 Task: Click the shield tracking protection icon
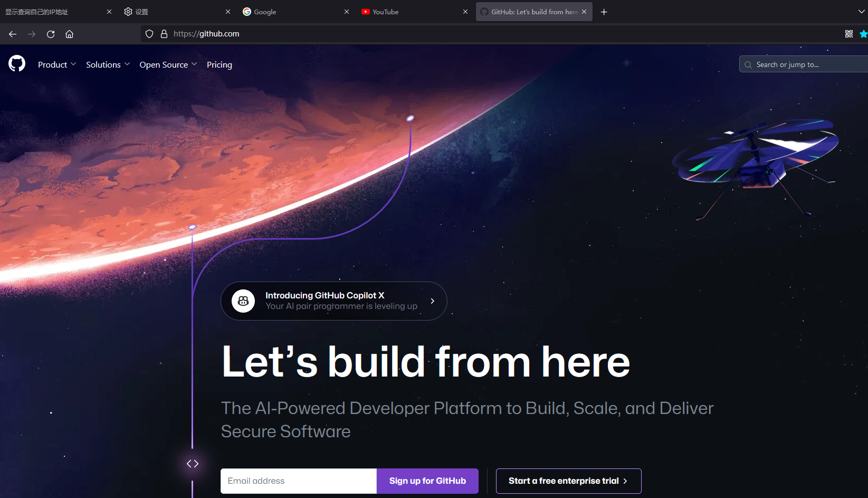pyautogui.click(x=149, y=34)
